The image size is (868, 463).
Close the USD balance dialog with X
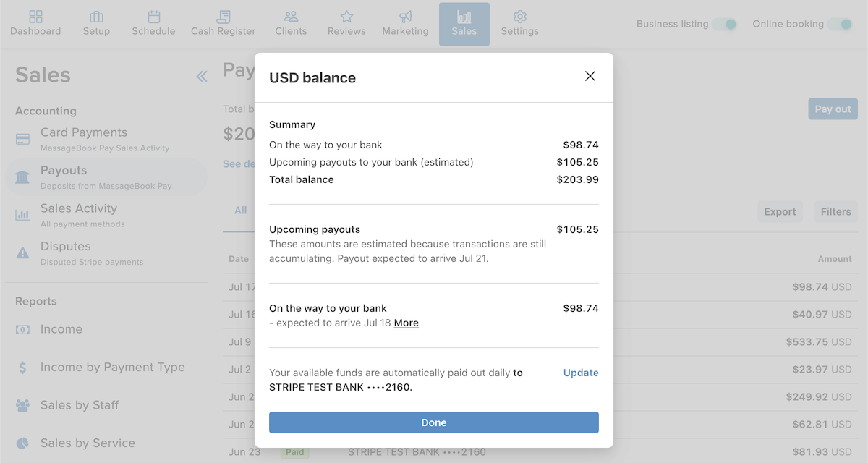pyautogui.click(x=590, y=76)
